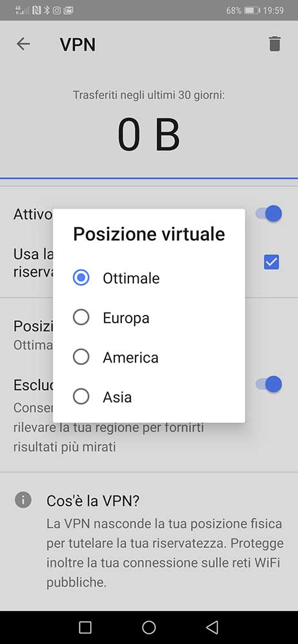
Task: Select the Europa radio button
Action: point(81,317)
